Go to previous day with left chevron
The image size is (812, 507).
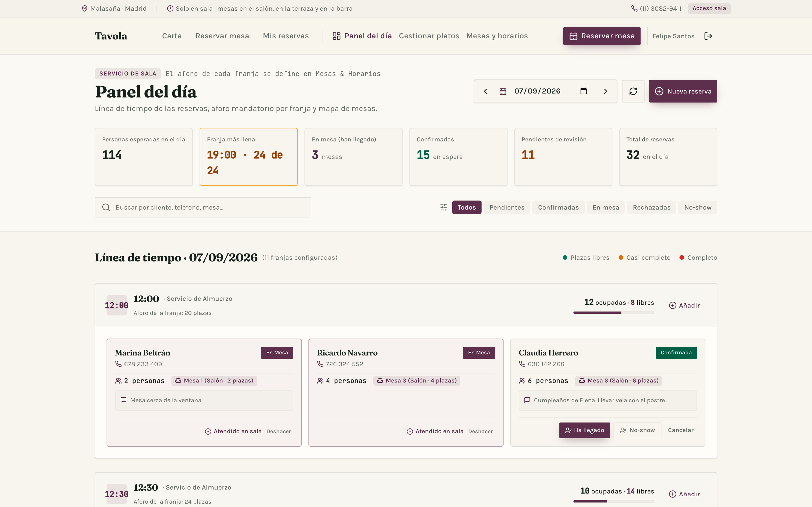486,91
